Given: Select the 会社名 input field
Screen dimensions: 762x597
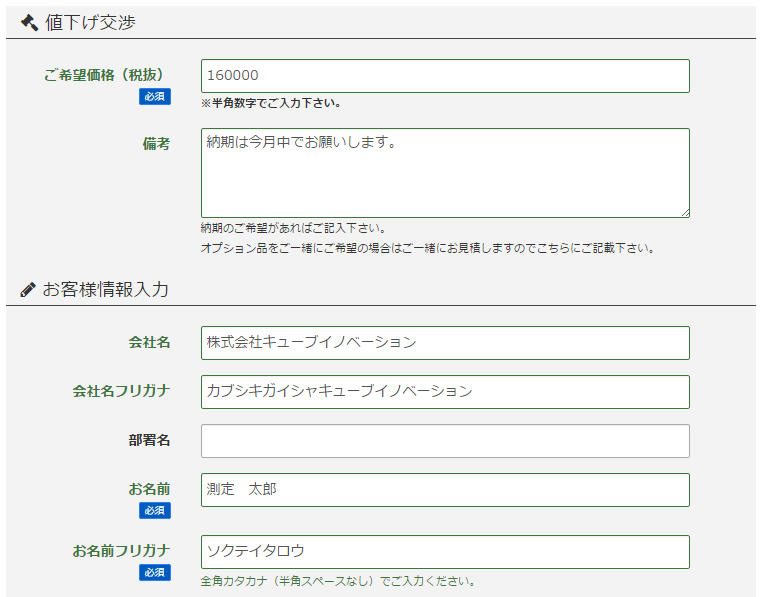Looking at the screenshot, I should [445, 343].
